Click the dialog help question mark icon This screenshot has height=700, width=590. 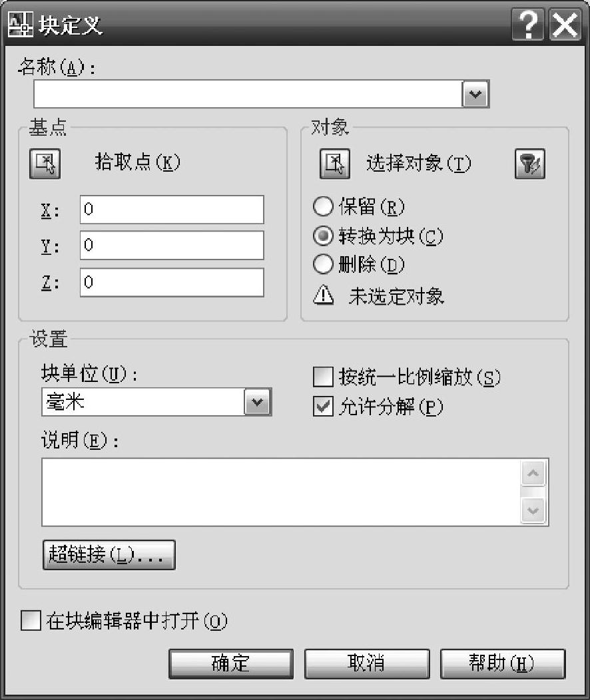[529, 27]
